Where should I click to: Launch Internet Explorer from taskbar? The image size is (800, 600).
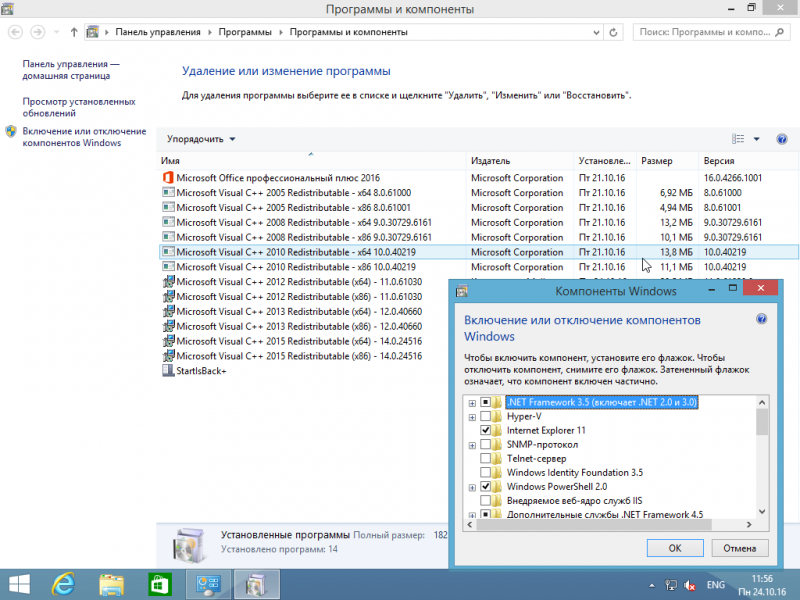coord(63,585)
